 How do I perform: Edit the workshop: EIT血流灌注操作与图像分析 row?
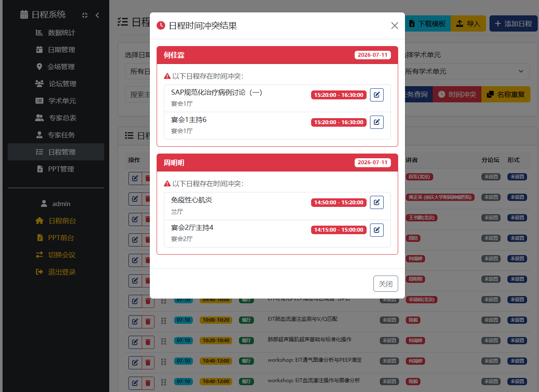click(135, 383)
